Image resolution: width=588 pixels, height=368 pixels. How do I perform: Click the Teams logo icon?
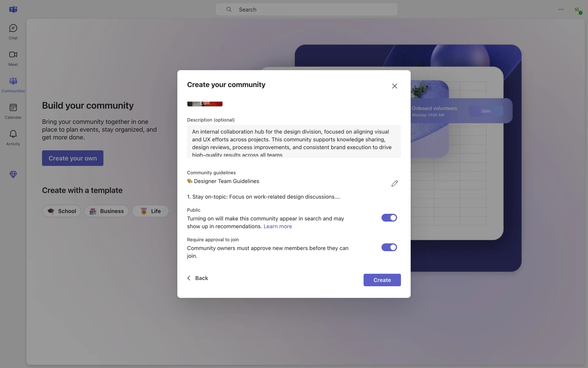point(13,9)
